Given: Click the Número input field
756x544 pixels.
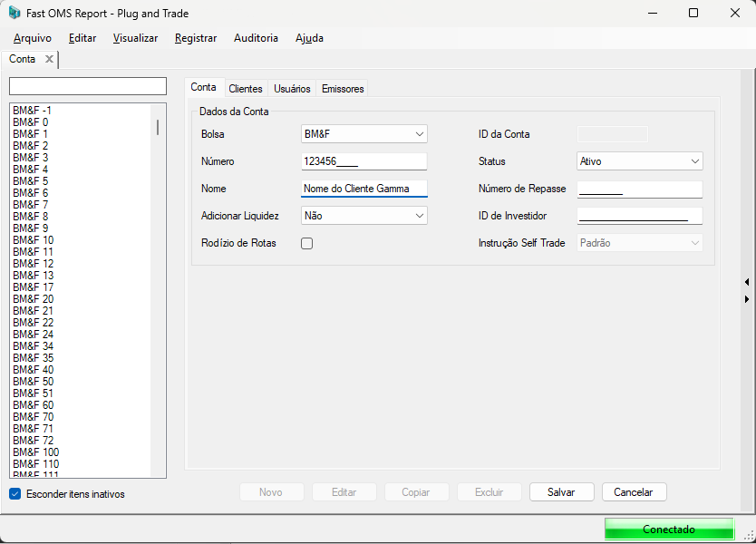Looking at the screenshot, I should coord(364,161).
